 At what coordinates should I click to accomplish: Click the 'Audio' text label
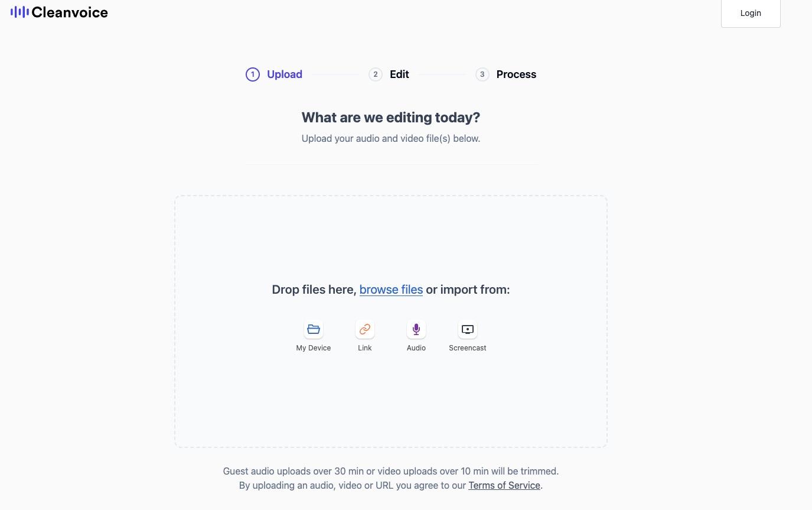pyautogui.click(x=416, y=348)
